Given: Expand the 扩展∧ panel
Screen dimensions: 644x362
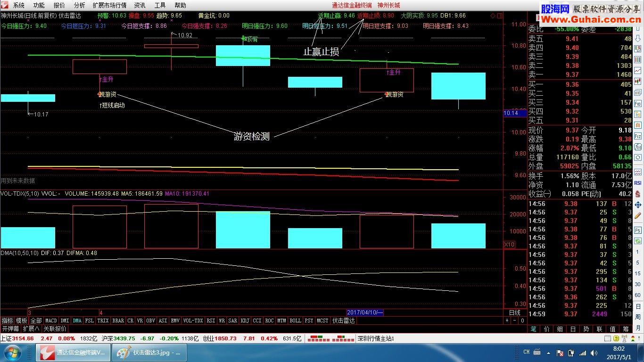Looking at the screenshot, I should (31, 329).
